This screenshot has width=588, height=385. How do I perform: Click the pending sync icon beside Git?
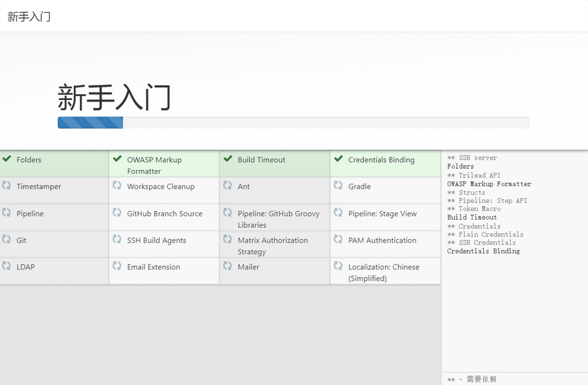click(6, 239)
